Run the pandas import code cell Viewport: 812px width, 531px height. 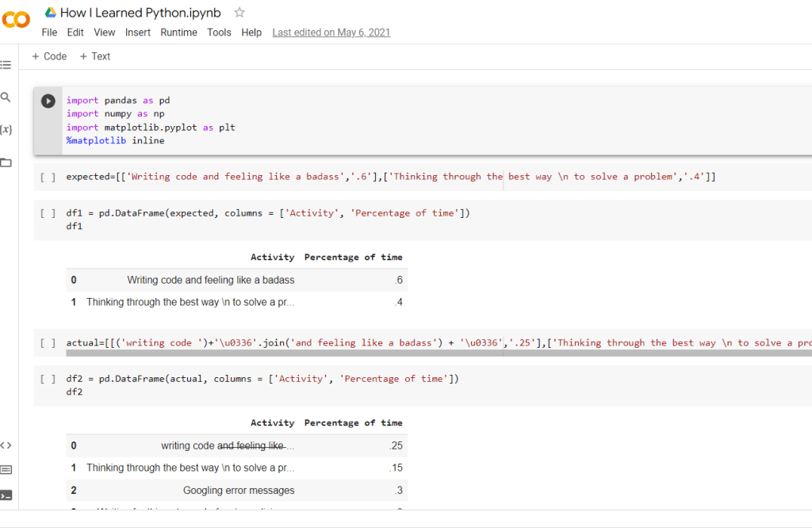(48, 101)
